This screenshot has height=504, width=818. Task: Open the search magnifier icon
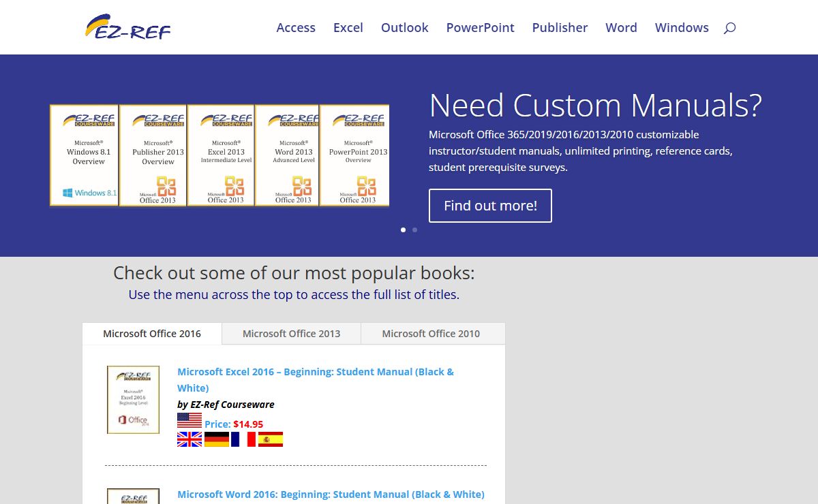(x=729, y=28)
